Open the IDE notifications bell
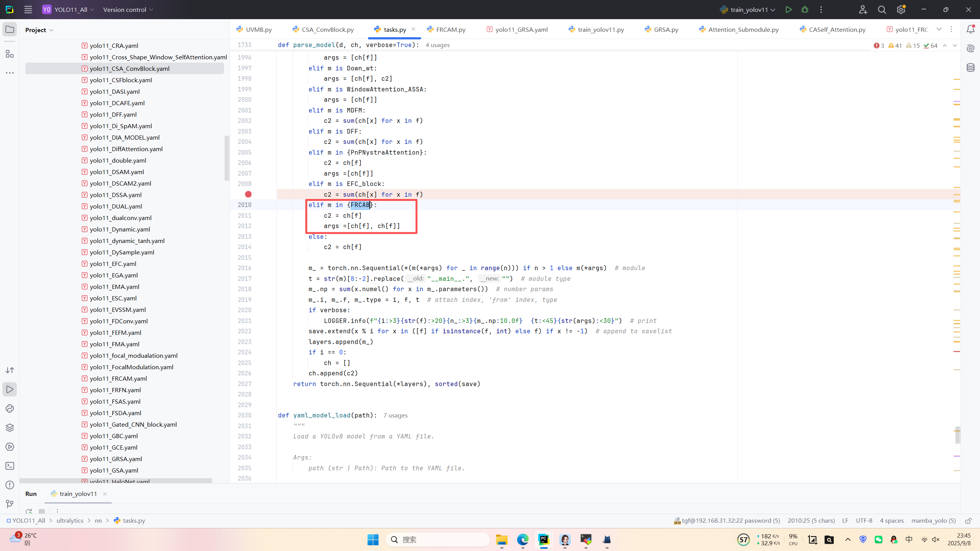Image resolution: width=980 pixels, height=551 pixels. click(x=970, y=29)
